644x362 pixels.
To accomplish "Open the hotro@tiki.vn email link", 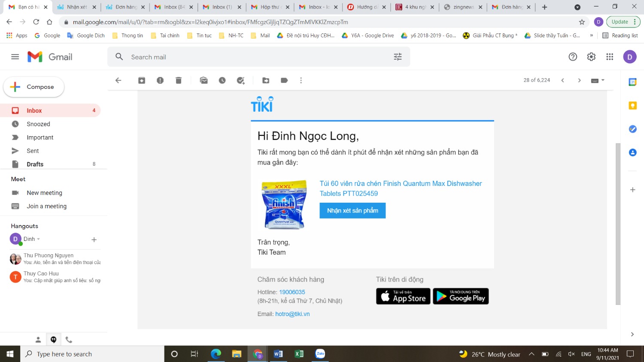I will click(292, 314).
